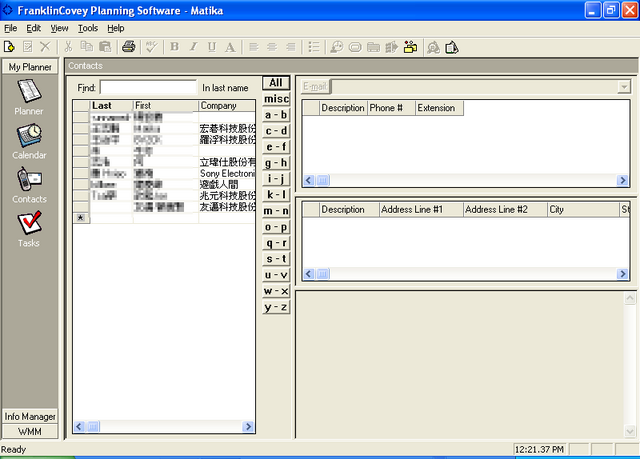Filter contacts by misc
This screenshot has height=459, width=640.
pos(276,99)
